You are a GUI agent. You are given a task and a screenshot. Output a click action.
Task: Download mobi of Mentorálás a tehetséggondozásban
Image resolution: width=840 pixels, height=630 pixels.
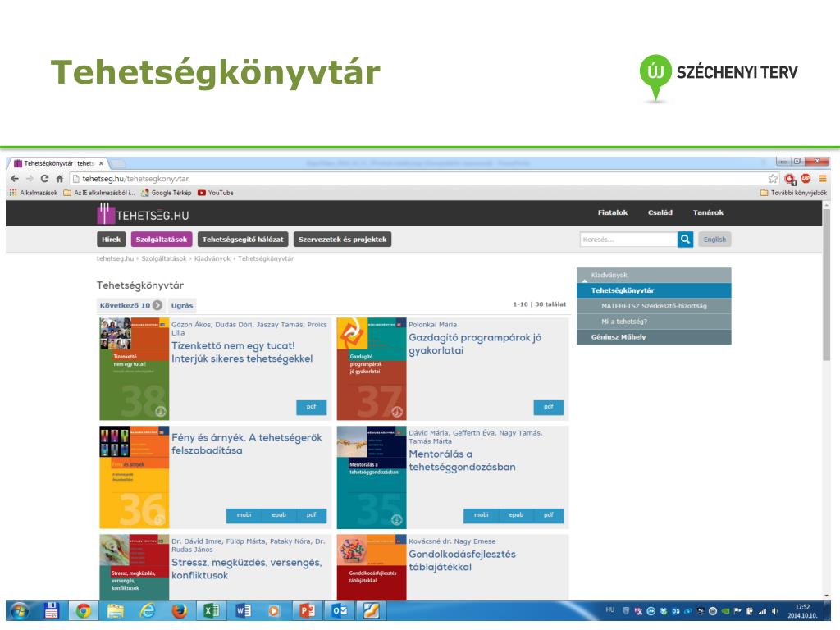[x=481, y=515]
